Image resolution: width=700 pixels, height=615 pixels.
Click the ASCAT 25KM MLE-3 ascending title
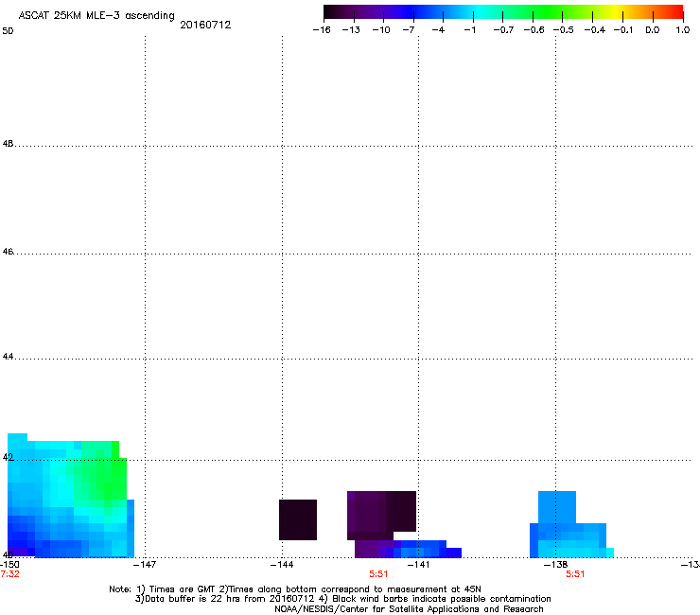point(96,16)
